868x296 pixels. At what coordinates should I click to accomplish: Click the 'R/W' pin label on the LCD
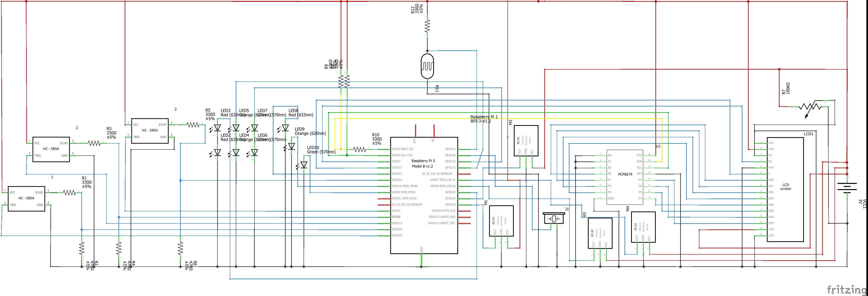(771, 168)
